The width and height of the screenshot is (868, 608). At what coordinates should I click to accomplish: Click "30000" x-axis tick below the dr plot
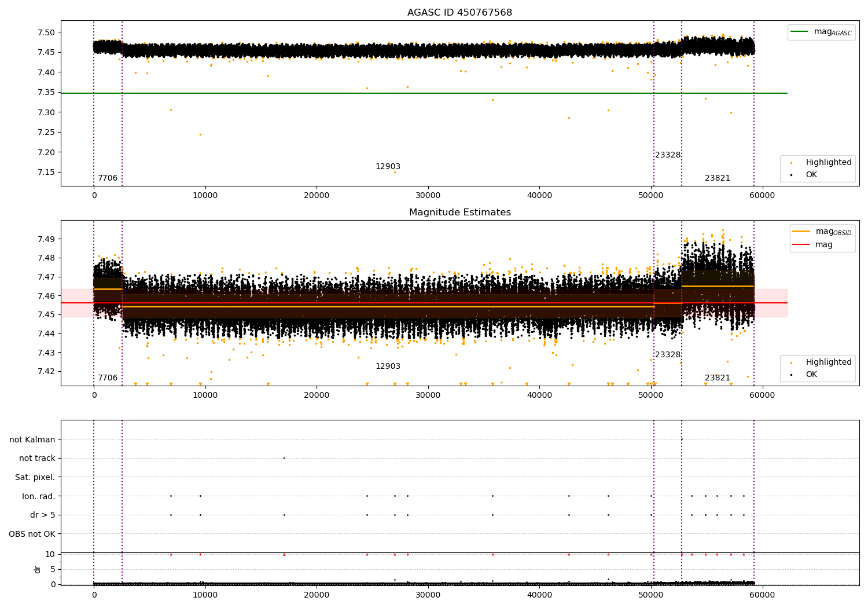tap(428, 595)
